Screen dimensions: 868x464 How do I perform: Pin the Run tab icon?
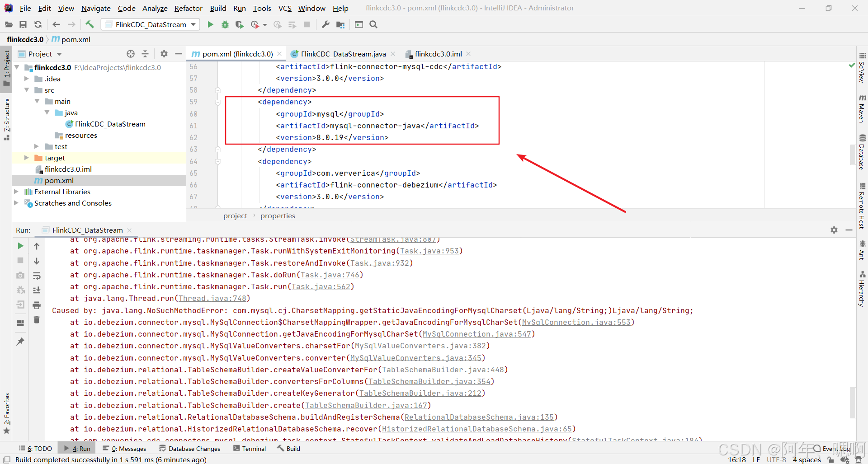coord(20,342)
